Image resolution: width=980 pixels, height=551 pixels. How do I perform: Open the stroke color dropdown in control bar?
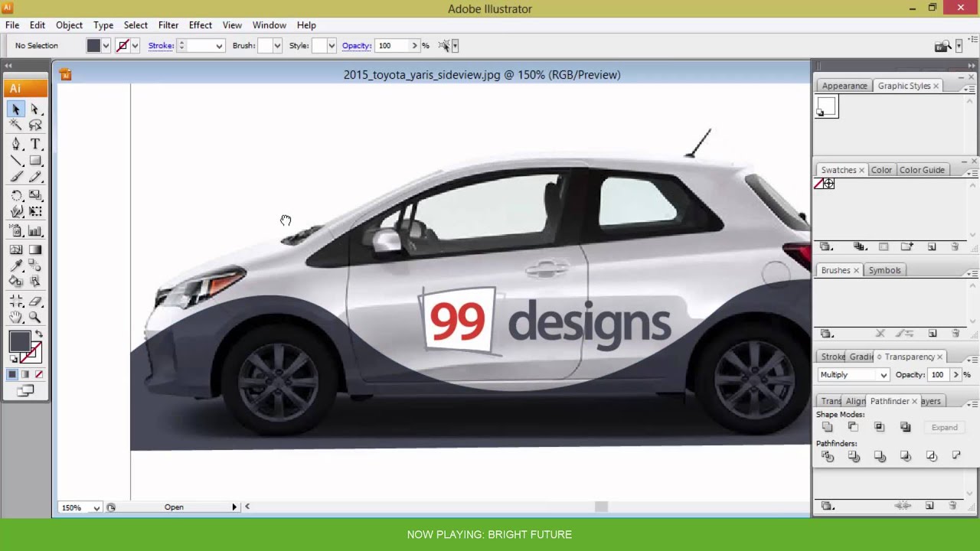(x=135, y=46)
